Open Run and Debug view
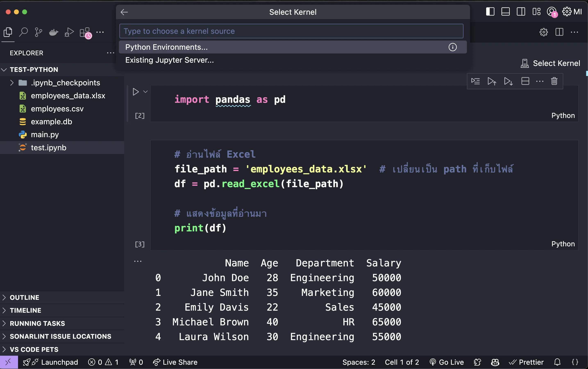This screenshot has height=369, width=588. coord(69,32)
